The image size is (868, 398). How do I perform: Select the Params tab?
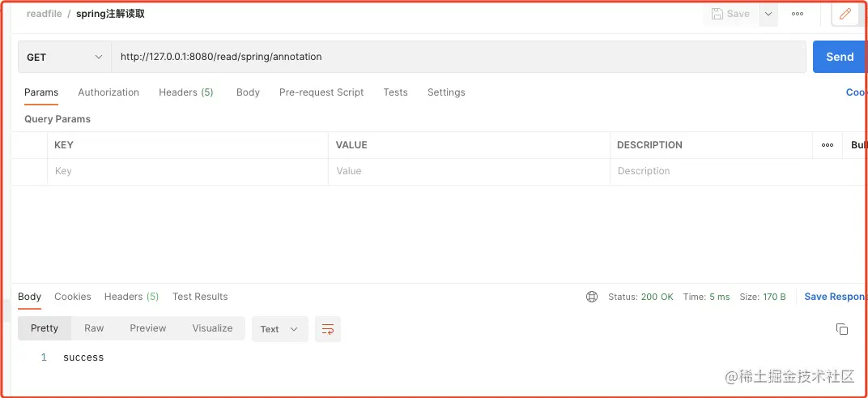click(41, 92)
